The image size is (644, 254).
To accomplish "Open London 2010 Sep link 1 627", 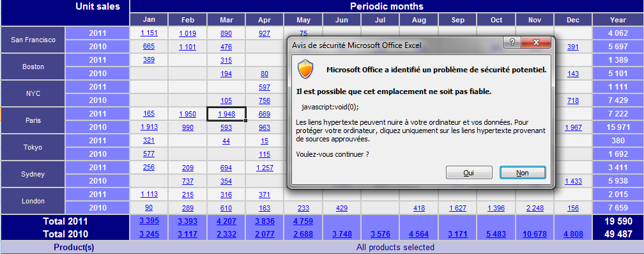I will (457, 208).
